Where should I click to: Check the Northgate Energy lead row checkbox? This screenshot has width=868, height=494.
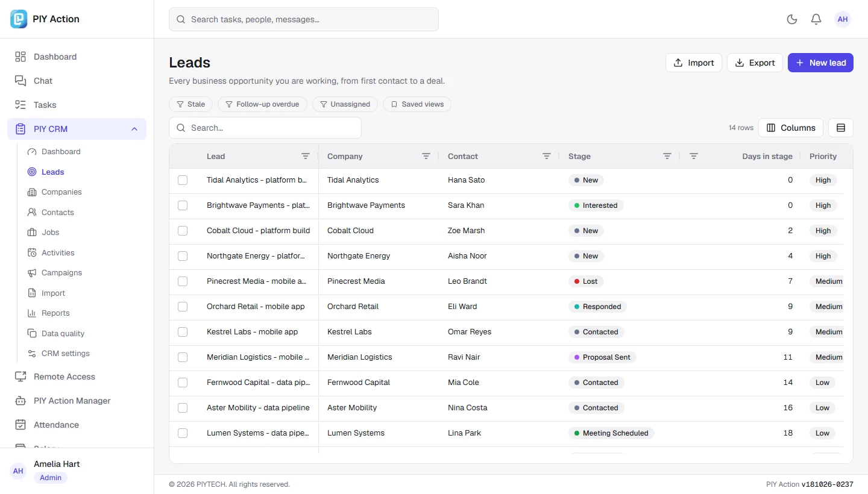pos(183,256)
